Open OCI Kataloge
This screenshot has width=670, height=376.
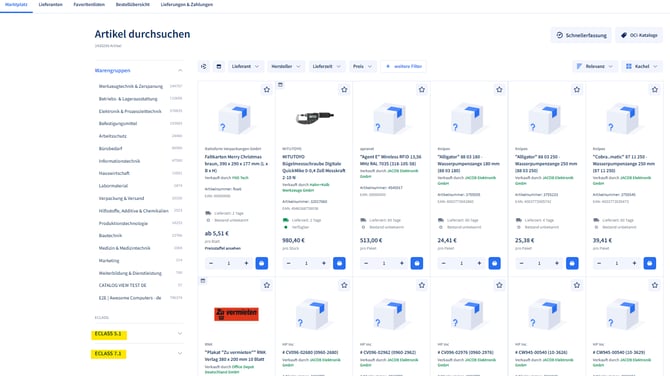(x=639, y=35)
